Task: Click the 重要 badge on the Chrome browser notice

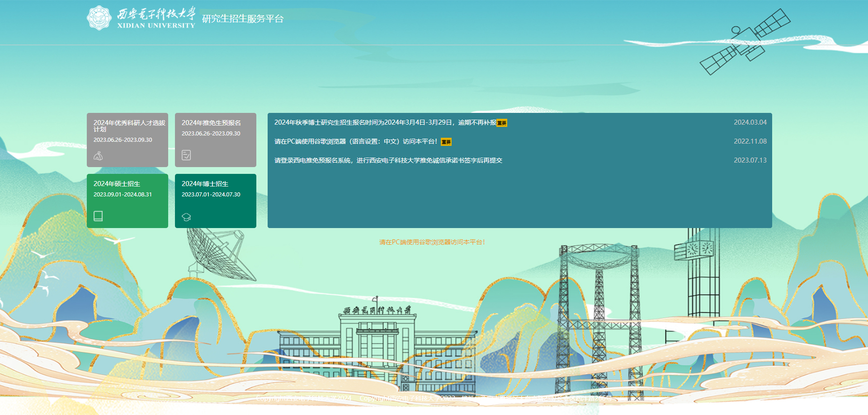Action: point(446,142)
